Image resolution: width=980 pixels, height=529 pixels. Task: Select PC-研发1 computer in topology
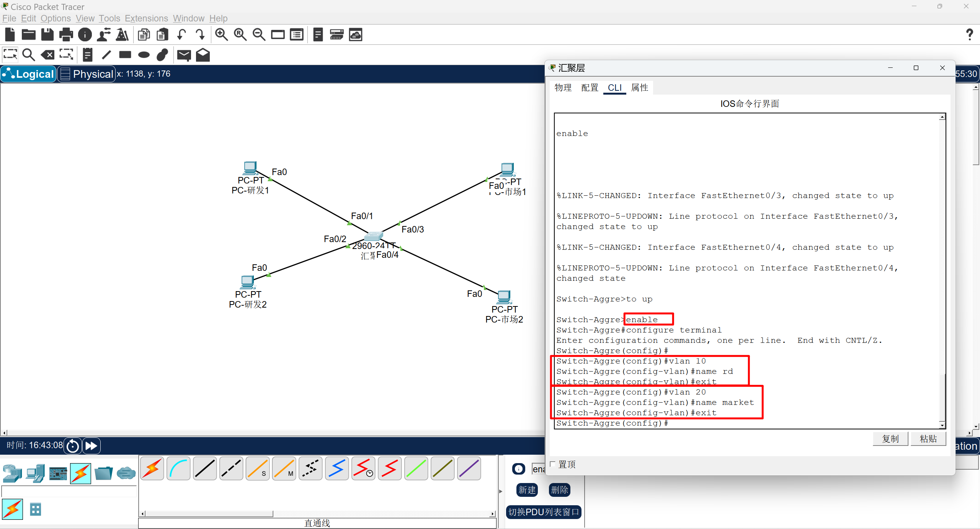[x=250, y=168]
